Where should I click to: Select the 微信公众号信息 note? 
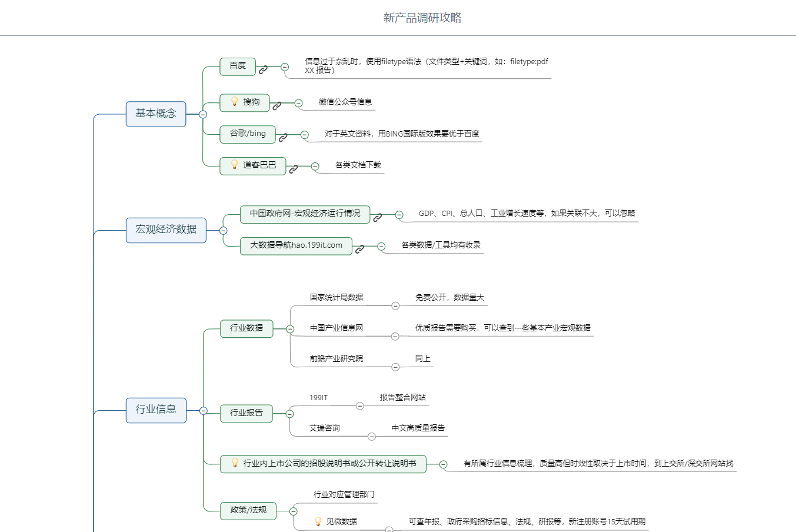click(345, 102)
